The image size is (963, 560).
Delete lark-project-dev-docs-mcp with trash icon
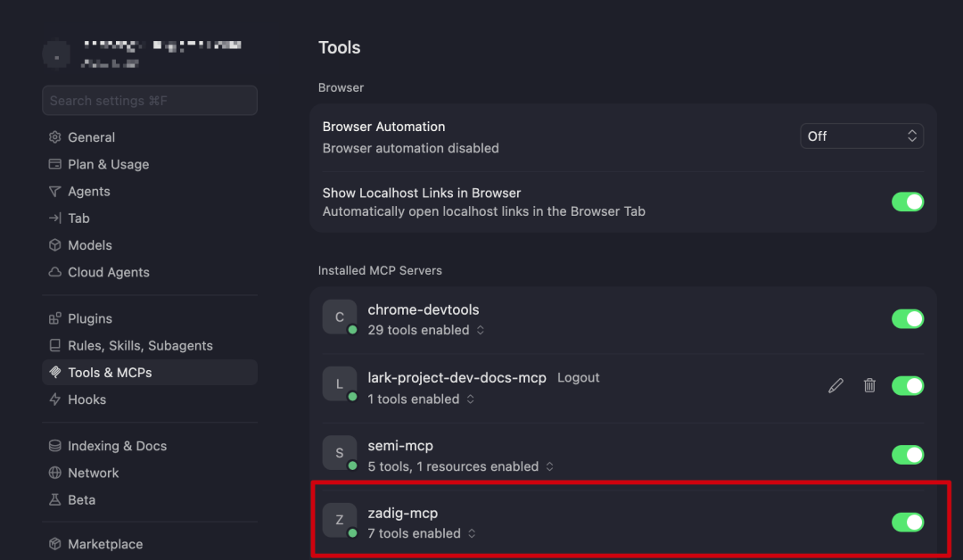869,385
